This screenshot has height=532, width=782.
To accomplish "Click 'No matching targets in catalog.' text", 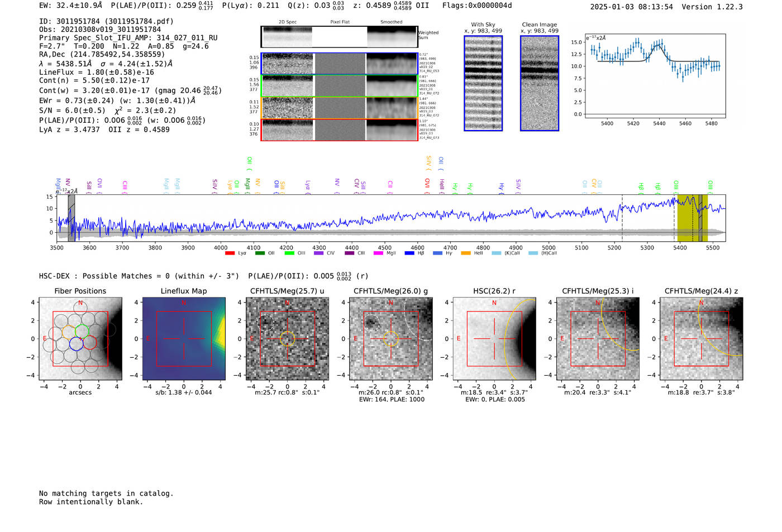I will [106, 493].
